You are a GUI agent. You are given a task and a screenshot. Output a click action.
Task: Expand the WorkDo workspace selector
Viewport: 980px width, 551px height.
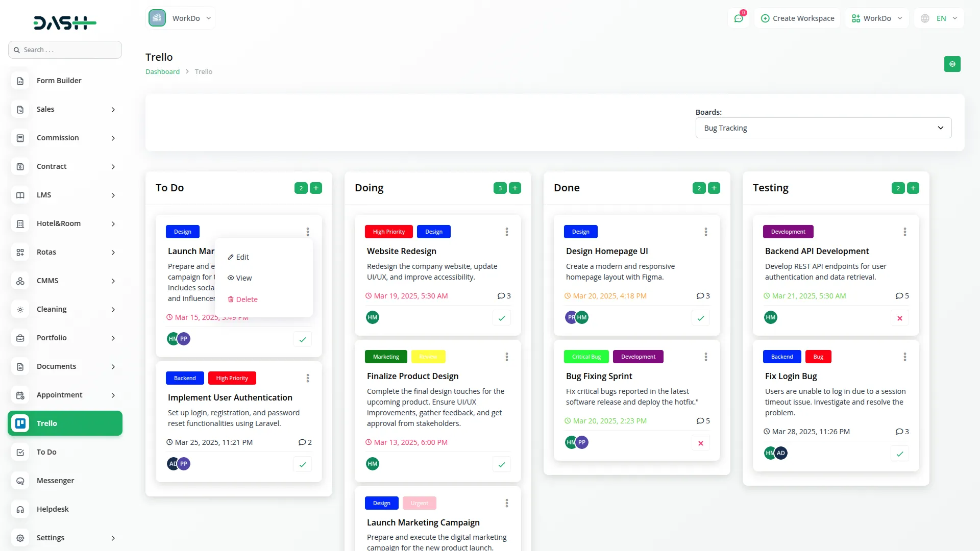click(x=876, y=18)
